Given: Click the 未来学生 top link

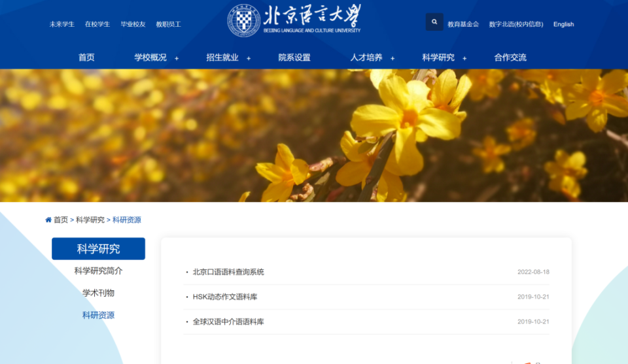Looking at the screenshot, I should 62,24.
